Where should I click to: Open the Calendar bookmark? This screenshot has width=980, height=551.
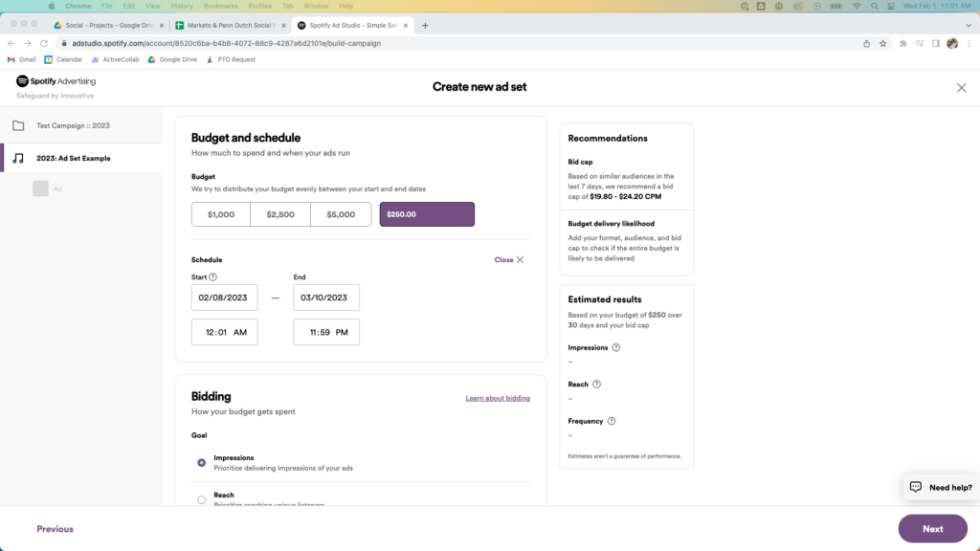click(x=63, y=59)
